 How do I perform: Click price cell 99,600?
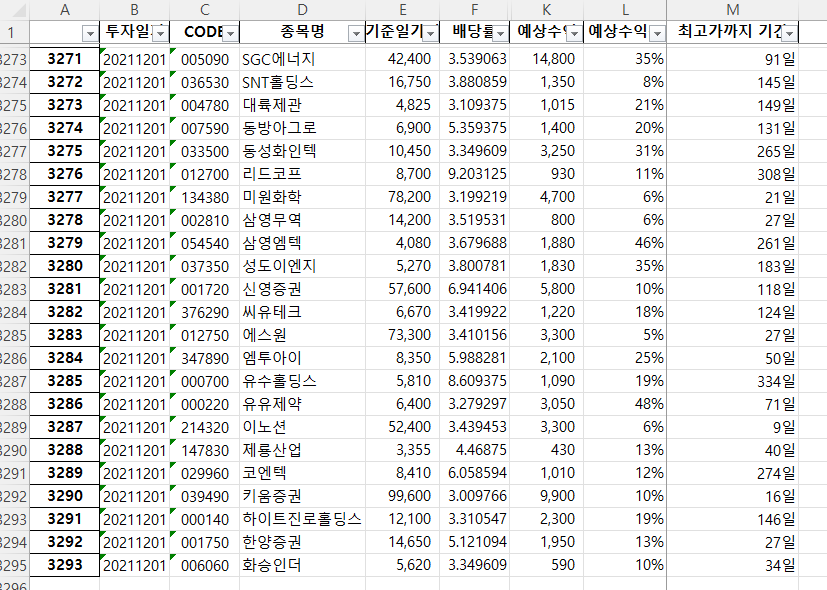402,496
